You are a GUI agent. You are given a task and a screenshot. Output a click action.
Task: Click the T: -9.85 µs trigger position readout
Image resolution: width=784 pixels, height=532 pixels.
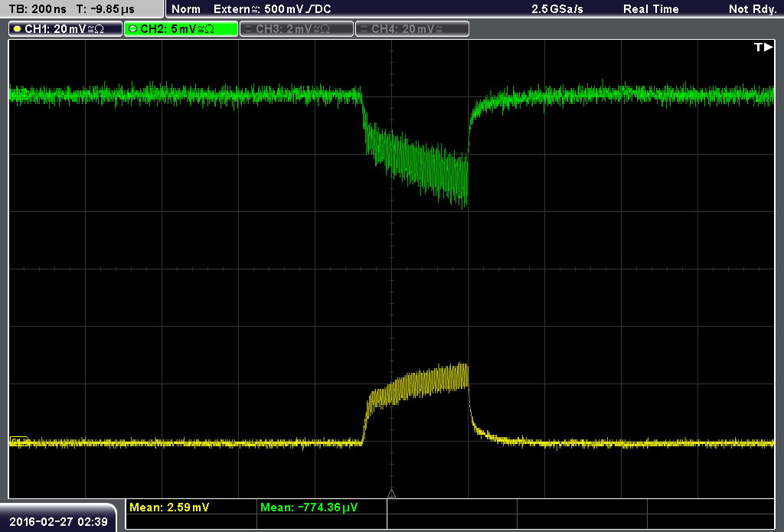click(x=106, y=9)
